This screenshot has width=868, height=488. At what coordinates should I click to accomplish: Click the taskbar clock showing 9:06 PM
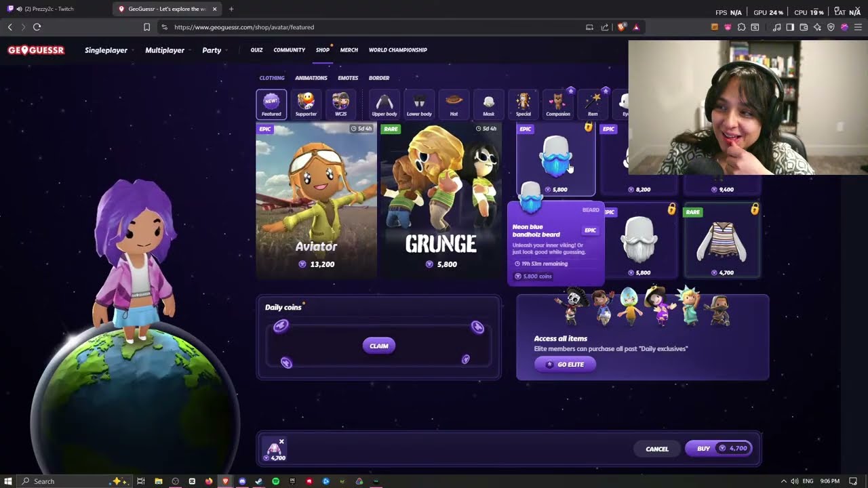pos(829,481)
